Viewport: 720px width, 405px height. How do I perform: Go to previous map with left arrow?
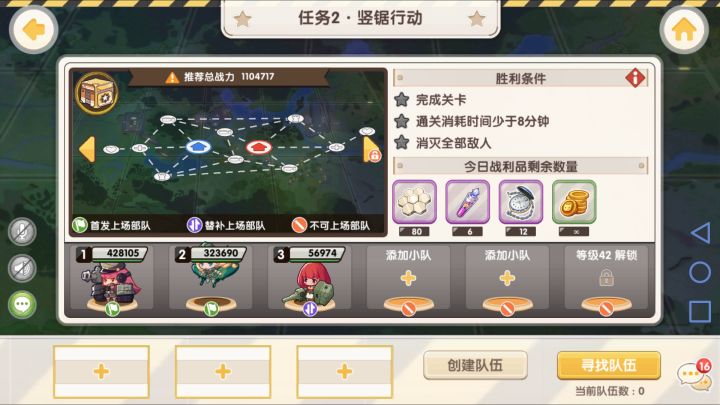[x=87, y=149]
